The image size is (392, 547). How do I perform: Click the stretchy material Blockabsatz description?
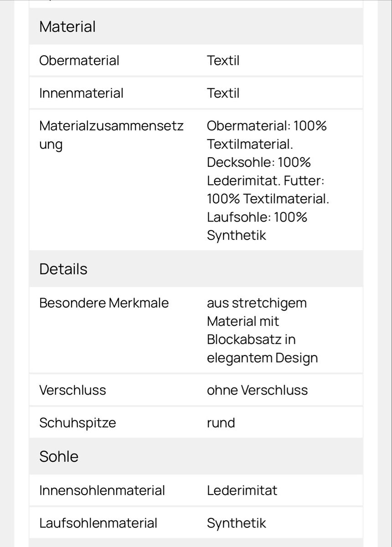click(x=262, y=330)
